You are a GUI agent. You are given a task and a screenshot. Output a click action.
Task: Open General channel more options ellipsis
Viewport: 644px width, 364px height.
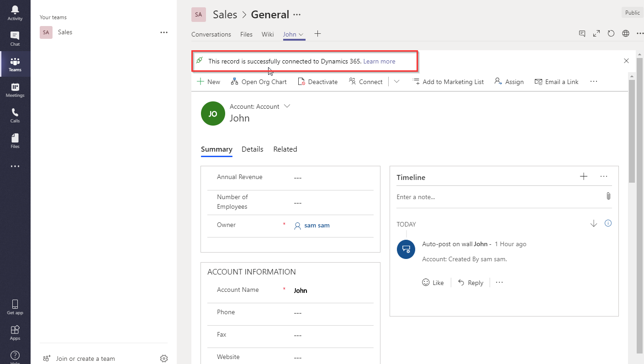(x=297, y=15)
